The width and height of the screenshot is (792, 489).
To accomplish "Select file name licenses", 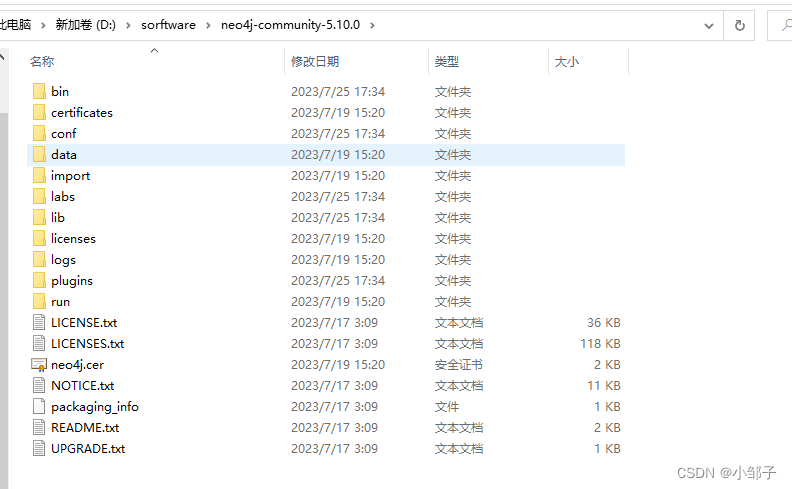I will (73, 238).
